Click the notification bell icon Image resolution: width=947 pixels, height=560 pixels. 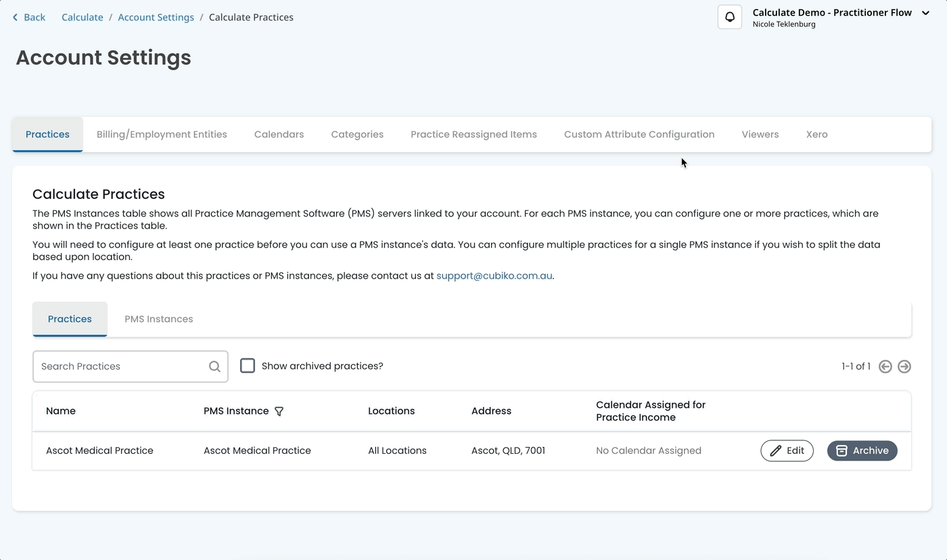pyautogui.click(x=730, y=18)
